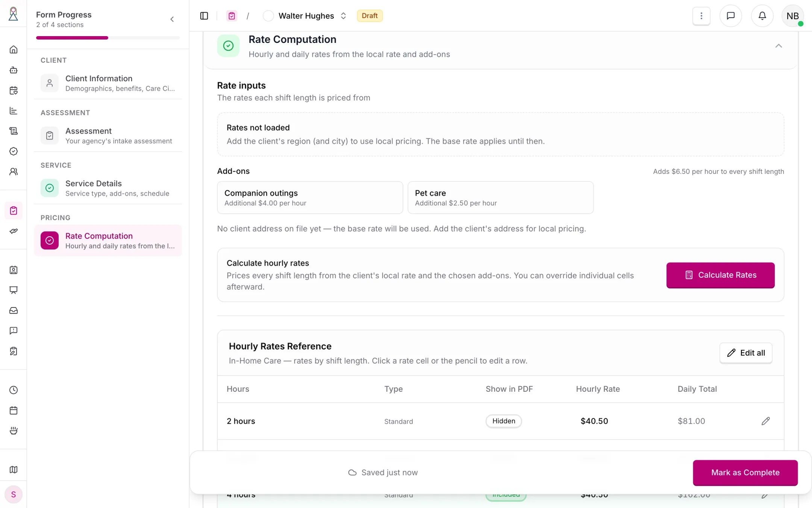Image resolution: width=812 pixels, height=508 pixels.
Task: Toggle the Pet care add-on card
Action: [501, 198]
